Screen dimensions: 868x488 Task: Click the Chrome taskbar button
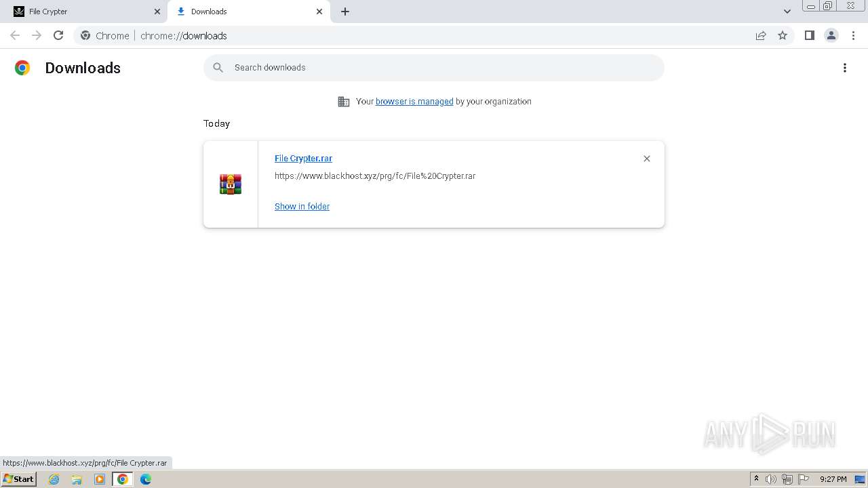(123, 479)
